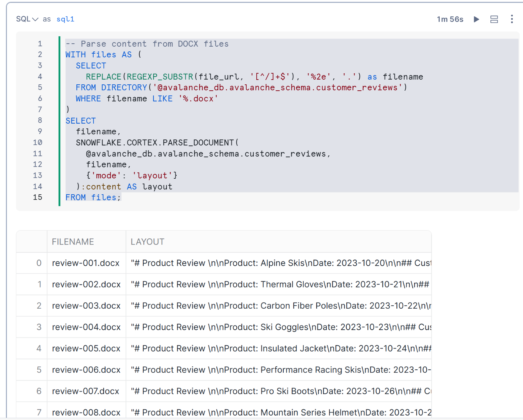Rename the cell by clicking sql1
This screenshot has width=523, height=420.
click(x=65, y=19)
